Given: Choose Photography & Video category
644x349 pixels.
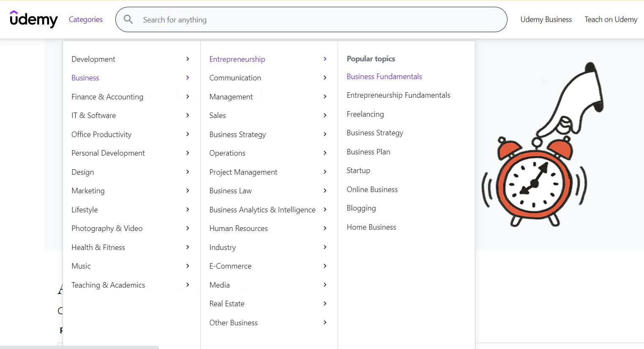Looking at the screenshot, I should click(107, 228).
